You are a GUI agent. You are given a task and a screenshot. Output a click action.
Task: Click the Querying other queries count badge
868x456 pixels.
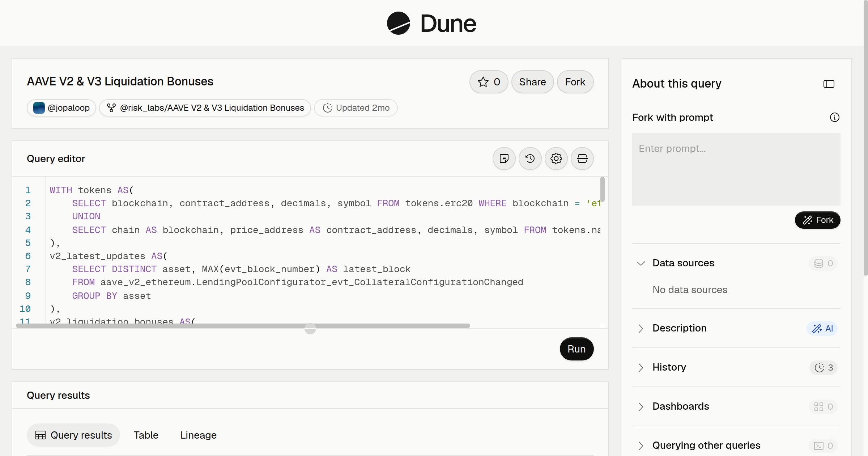point(823,446)
